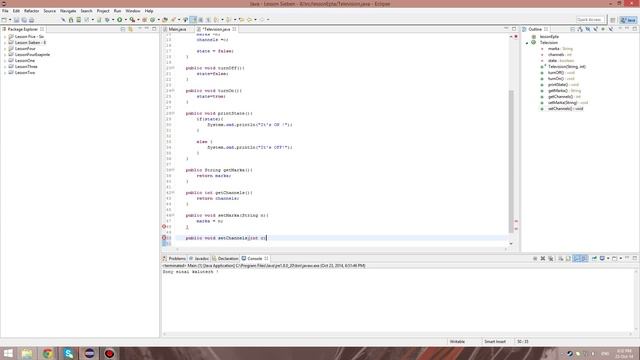640x360 pixels.
Task: Close the Television.java editor tab
Action: (x=234, y=29)
